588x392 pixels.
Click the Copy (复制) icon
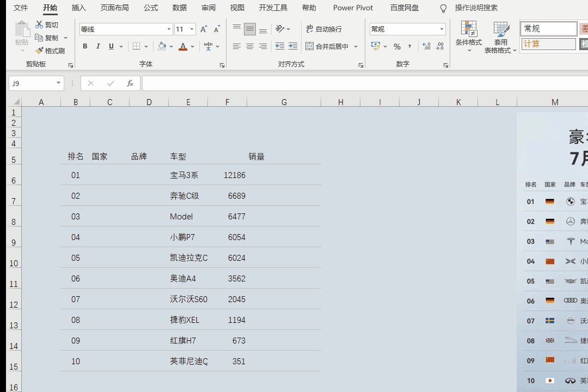click(39, 38)
